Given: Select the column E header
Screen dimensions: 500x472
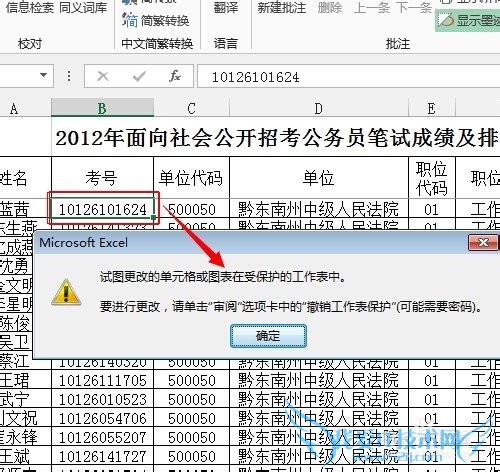Looking at the screenshot, I should coord(432,108).
